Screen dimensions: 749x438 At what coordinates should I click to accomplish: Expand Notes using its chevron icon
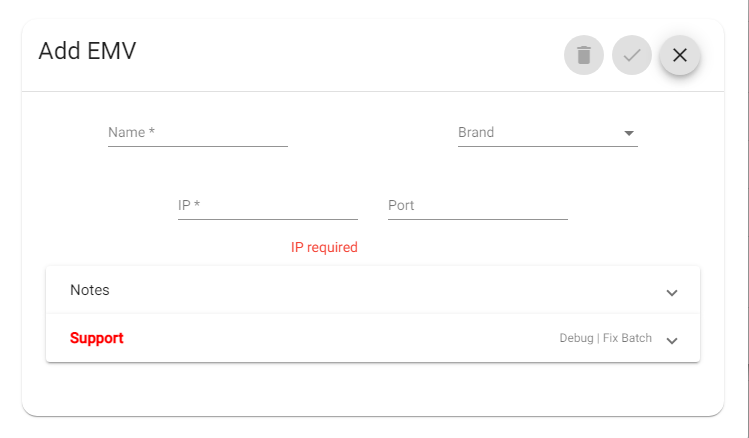[x=672, y=293]
